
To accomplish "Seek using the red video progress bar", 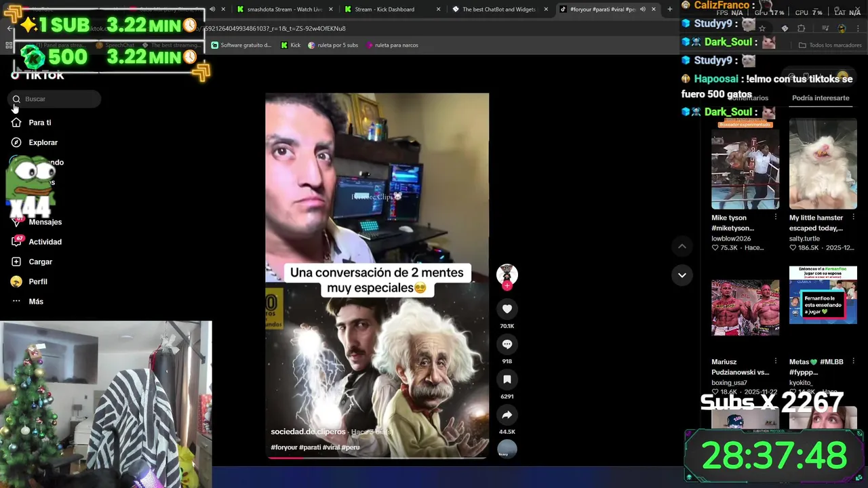I will pyautogui.click(x=377, y=457).
